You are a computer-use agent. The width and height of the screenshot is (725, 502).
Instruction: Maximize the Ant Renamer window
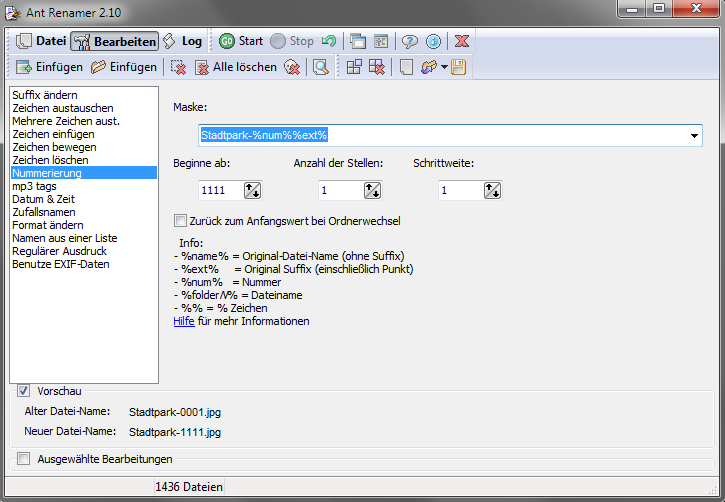(659, 9)
